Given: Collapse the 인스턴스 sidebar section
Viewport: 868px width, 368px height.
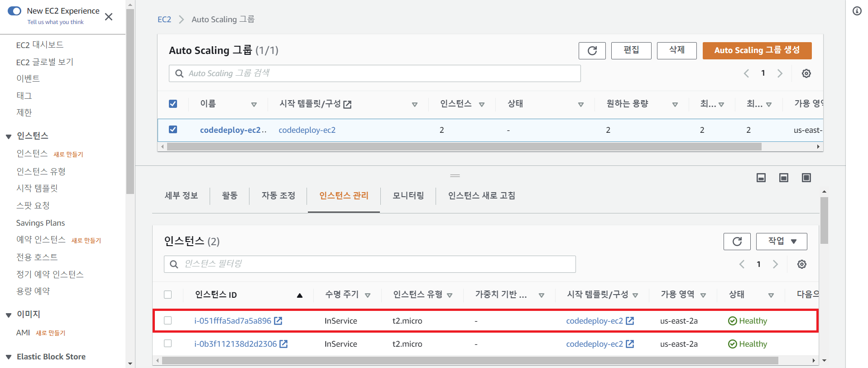Looking at the screenshot, I should click(9, 136).
